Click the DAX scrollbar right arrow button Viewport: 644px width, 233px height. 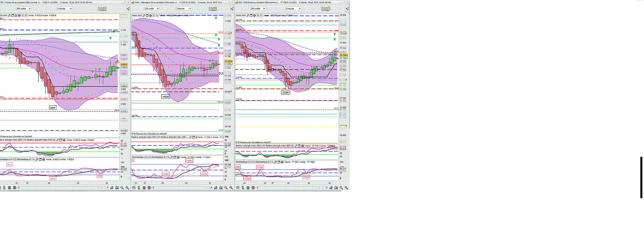click(212, 188)
